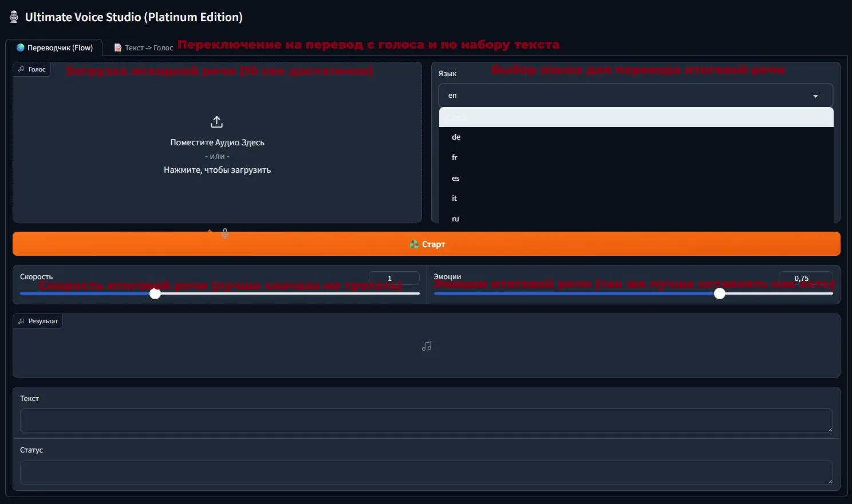Click the Язык combo box showing en

click(636, 96)
